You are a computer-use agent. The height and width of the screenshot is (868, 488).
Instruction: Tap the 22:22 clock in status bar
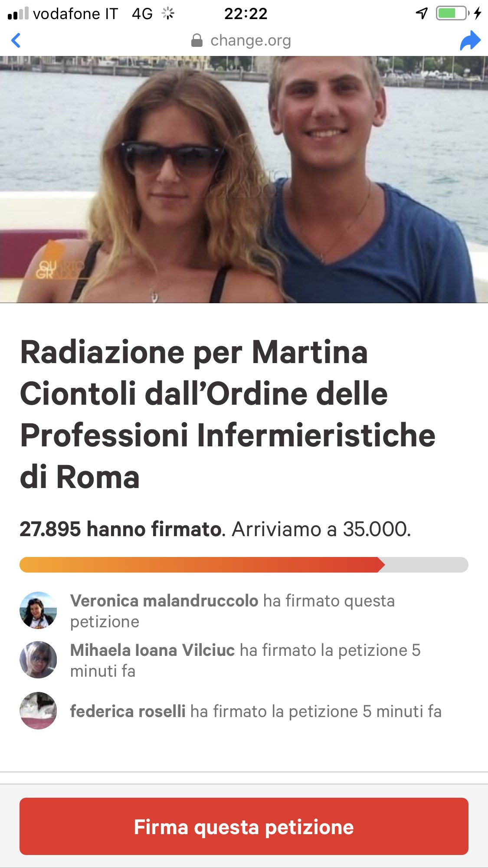(x=246, y=13)
